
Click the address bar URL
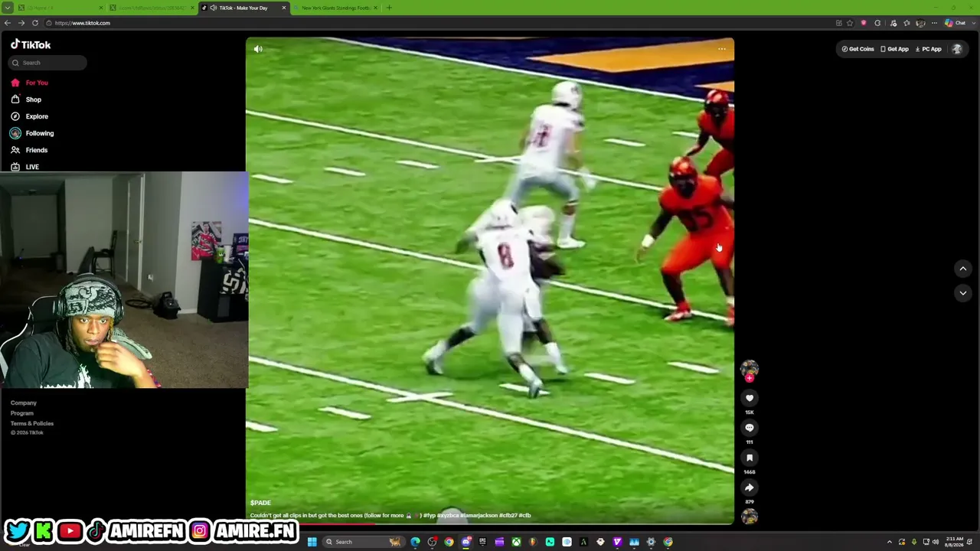coord(82,23)
